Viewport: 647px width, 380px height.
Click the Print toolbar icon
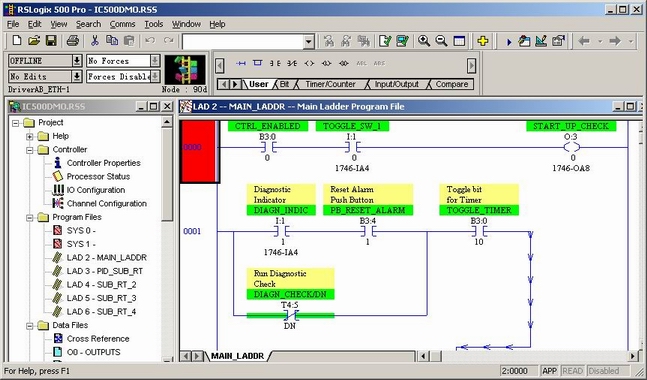point(73,40)
